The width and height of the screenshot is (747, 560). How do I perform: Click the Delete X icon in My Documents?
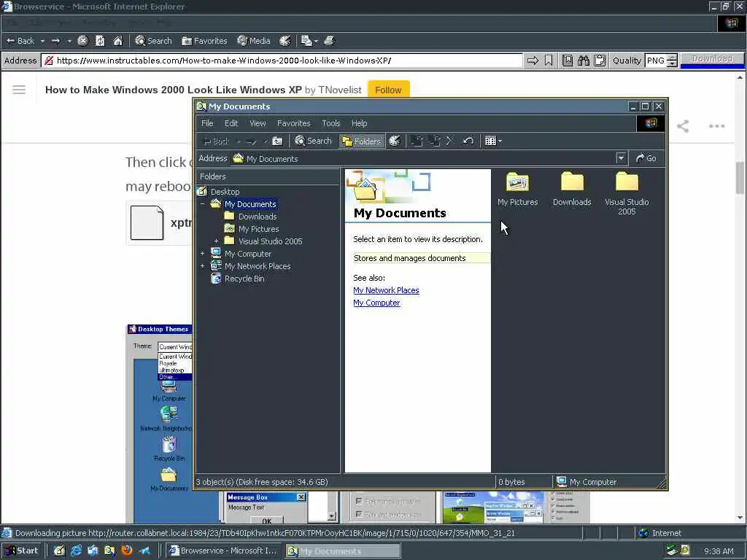point(450,141)
